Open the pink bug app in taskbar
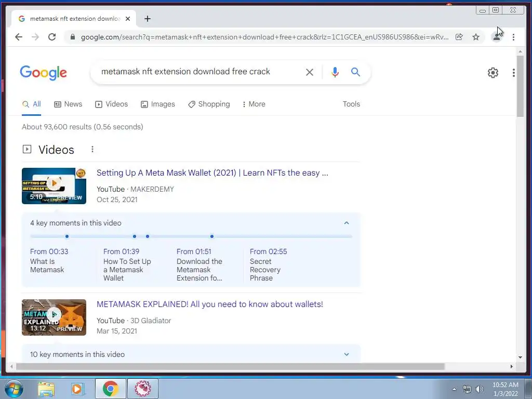The width and height of the screenshot is (532, 399). coord(142,389)
